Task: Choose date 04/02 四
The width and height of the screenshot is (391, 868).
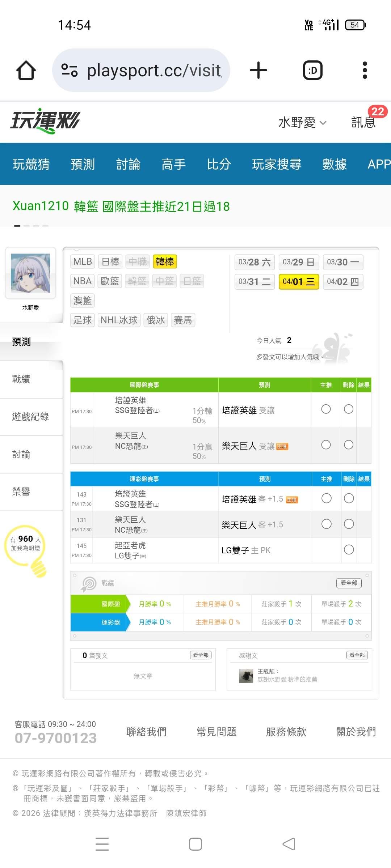Action: click(x=343, y=282)
